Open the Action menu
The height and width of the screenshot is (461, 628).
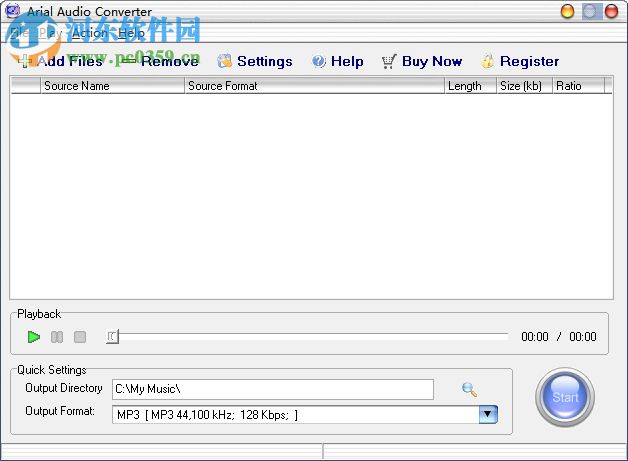click(89, 33)
